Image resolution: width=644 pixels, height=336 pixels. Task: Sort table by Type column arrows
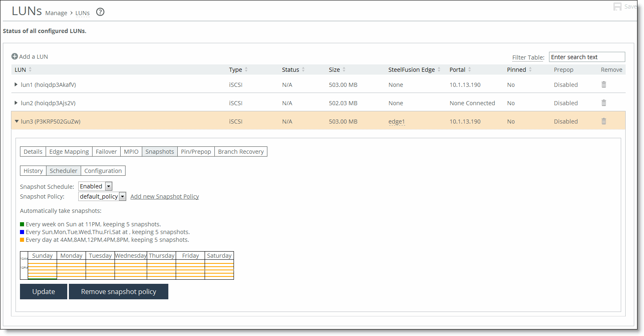[246, 70]
